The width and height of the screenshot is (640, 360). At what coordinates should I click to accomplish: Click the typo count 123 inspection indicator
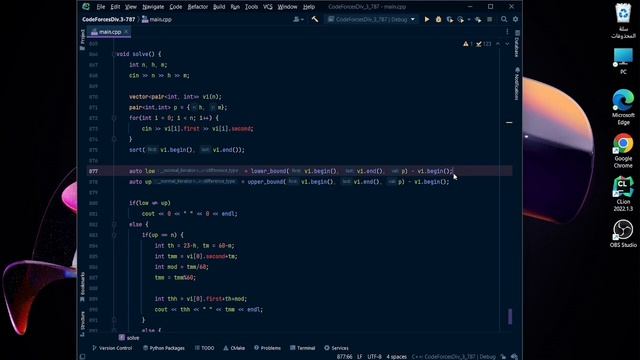click(x=483, y=44)
